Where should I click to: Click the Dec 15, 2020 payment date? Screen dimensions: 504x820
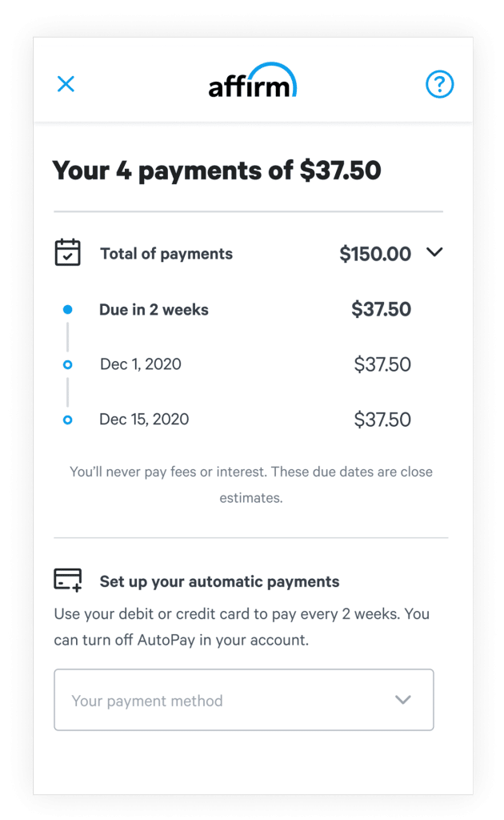pyautogui.click(x=144, y=419)
